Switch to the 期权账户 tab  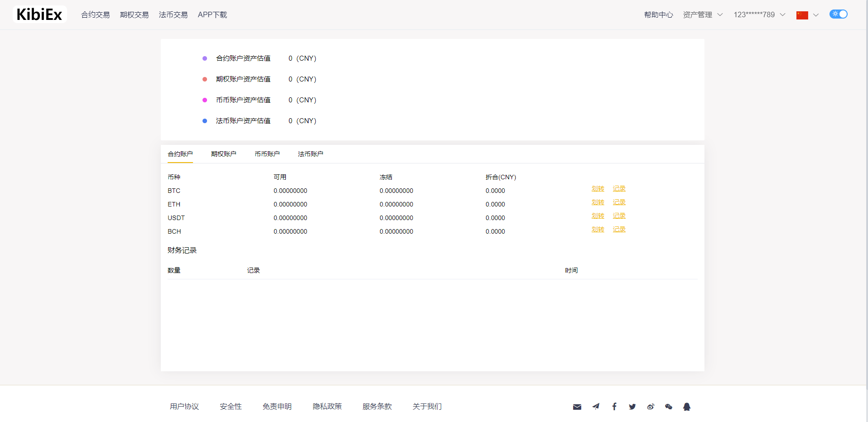223,154
